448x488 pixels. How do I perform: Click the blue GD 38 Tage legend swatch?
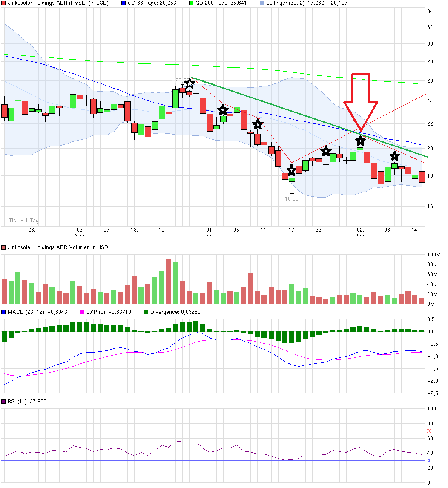point(123,3)
